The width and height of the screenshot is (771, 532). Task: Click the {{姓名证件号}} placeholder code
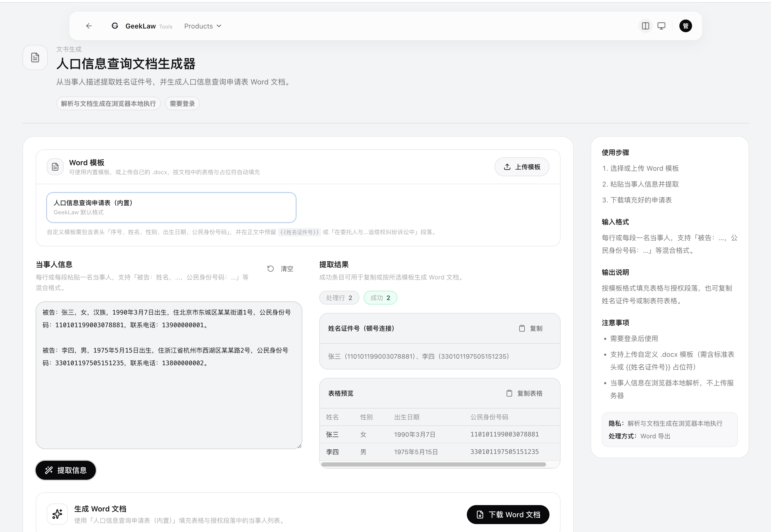pyautogui.click(x=299, y=232)
